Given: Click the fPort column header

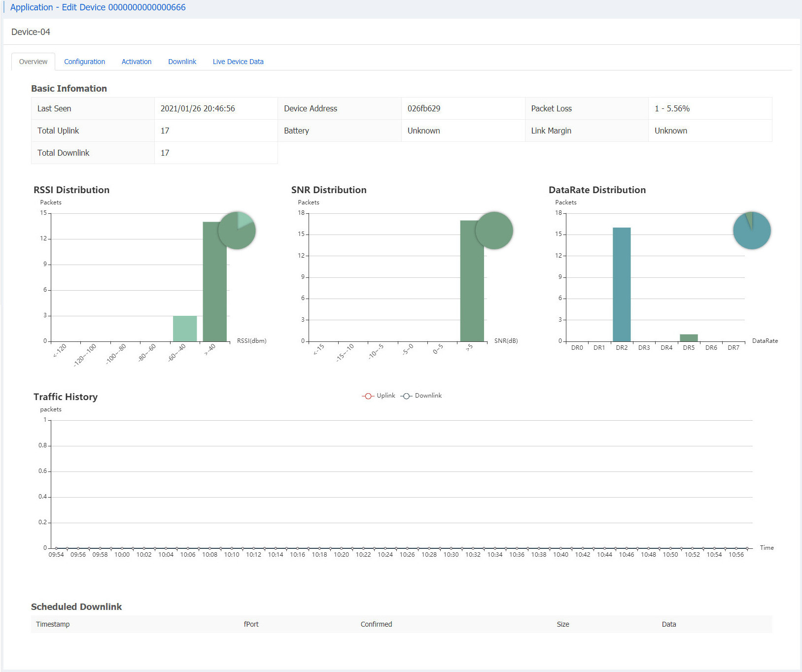Looking at the screenshot, I should [x=251, y=624].
